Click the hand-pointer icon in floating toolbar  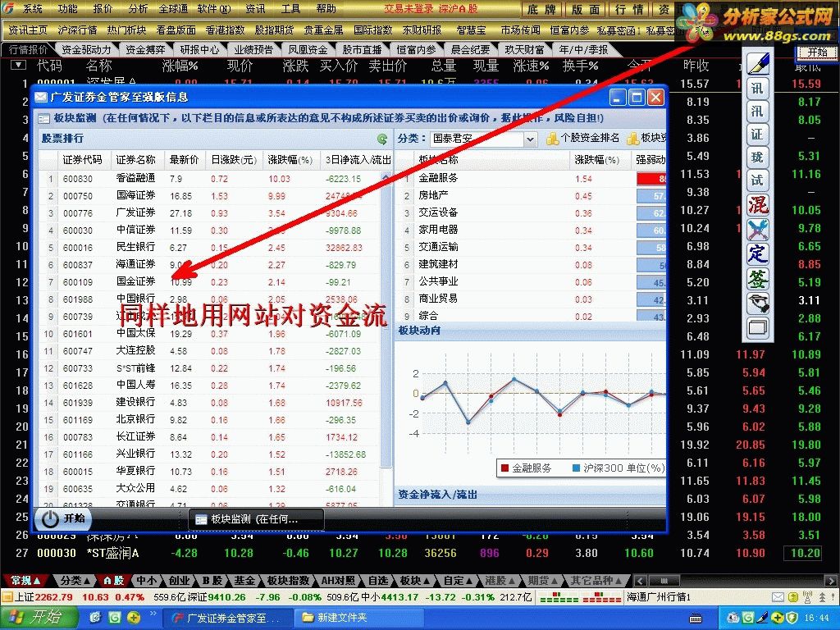[x=758, y=303]
